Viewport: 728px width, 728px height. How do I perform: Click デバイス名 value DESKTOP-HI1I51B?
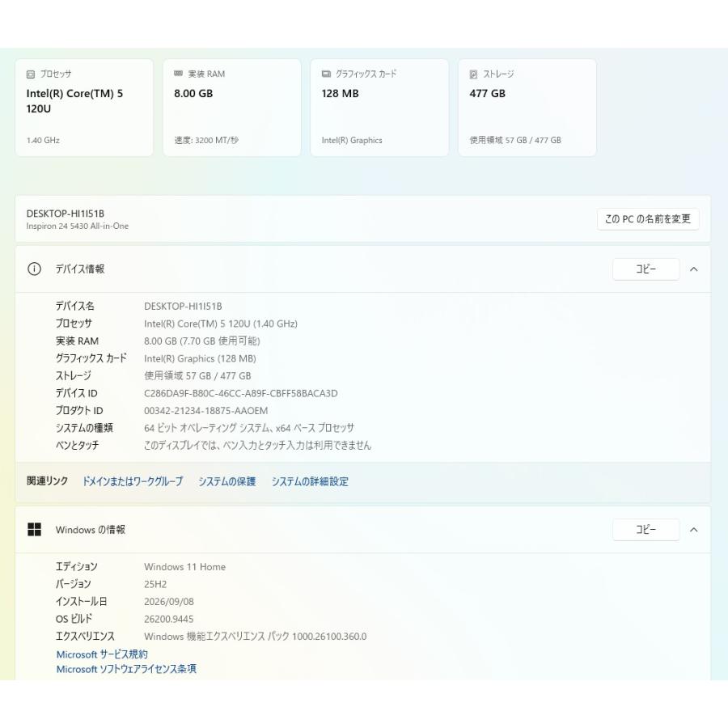(183, 307)
